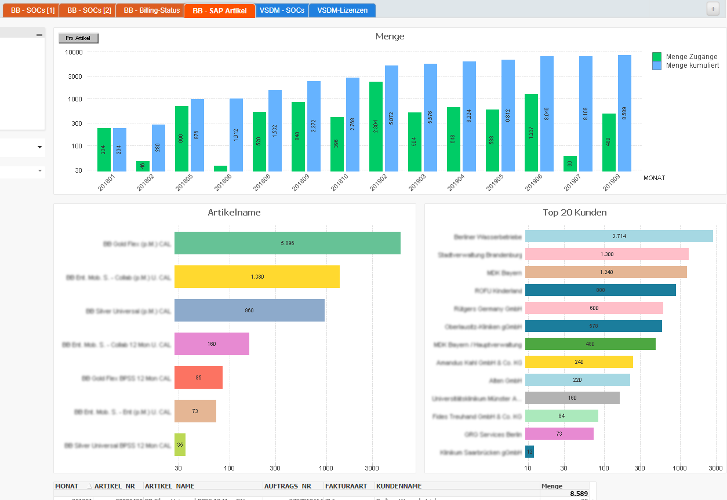This screenshot has width=727, height=500.
Task: Open the VSDM-Lizenzen tab
Action: [x=343, y=10]
